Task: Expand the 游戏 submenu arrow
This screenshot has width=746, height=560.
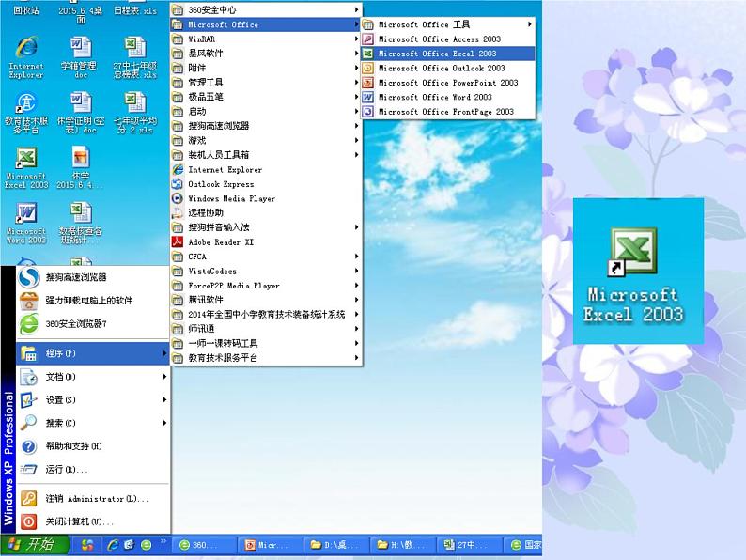Action: (x=356, y=140)
